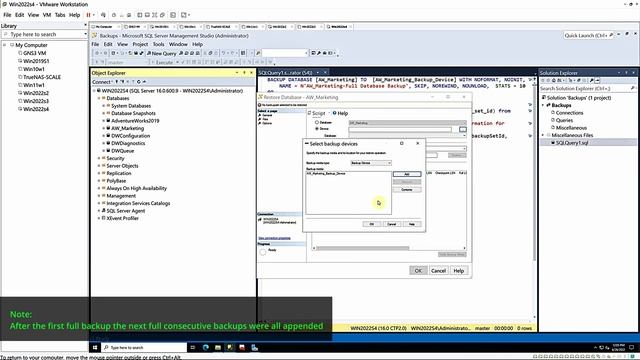Select TrueNAS-SCALE in the VMware Library
The width and height of the screenshot is (640, 360).
pyautogui.click(x=42, y=77)
